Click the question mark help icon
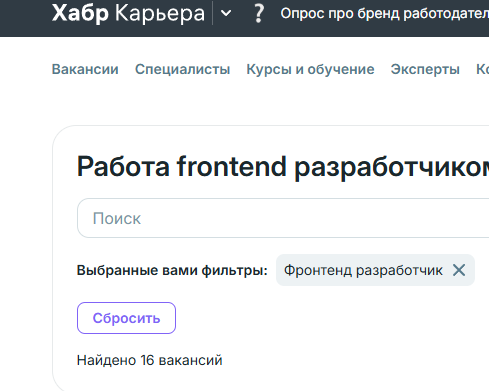Viewport: 489px width, 391px height. [x=258, y=13]
